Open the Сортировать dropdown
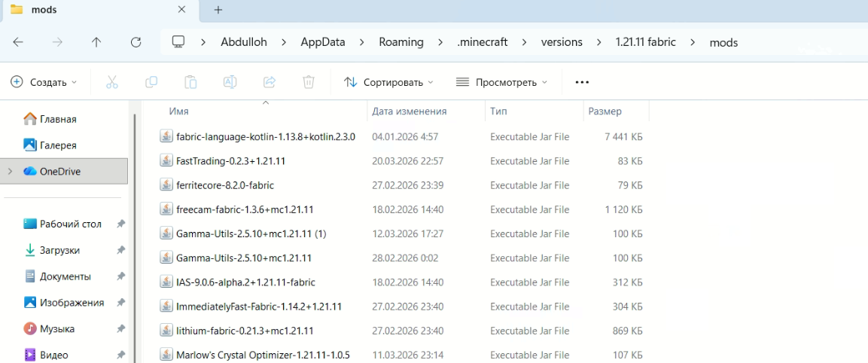Image resolution: width=868 pixels, height=363 pixels. pyautogui.click(x=388, y=82)
